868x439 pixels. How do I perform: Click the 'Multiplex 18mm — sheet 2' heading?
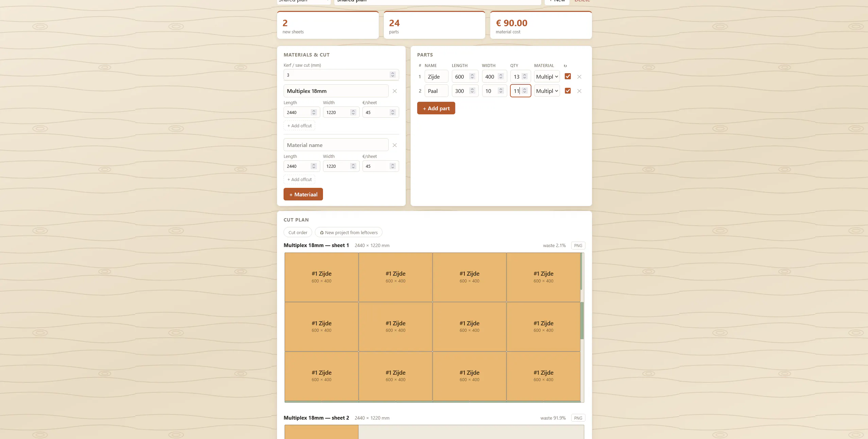pyautogui.click(x=316, y=418)
